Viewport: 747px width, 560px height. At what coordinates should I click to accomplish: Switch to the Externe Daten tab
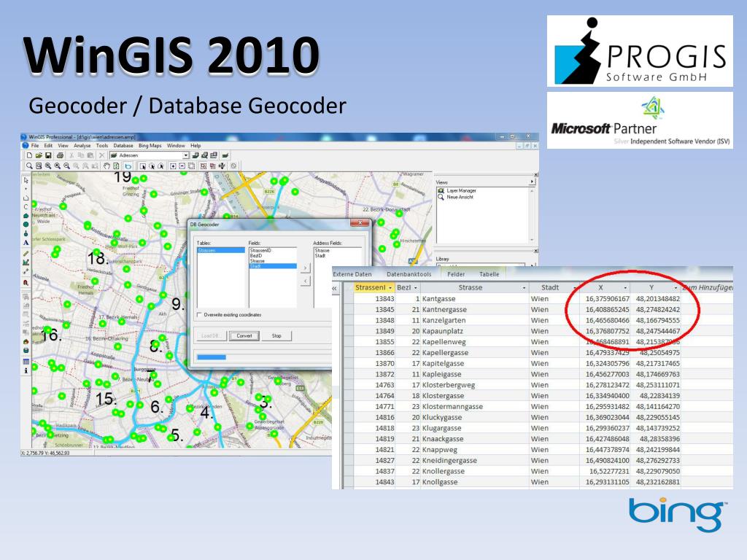pyautogui.click(x=352, y=274)
